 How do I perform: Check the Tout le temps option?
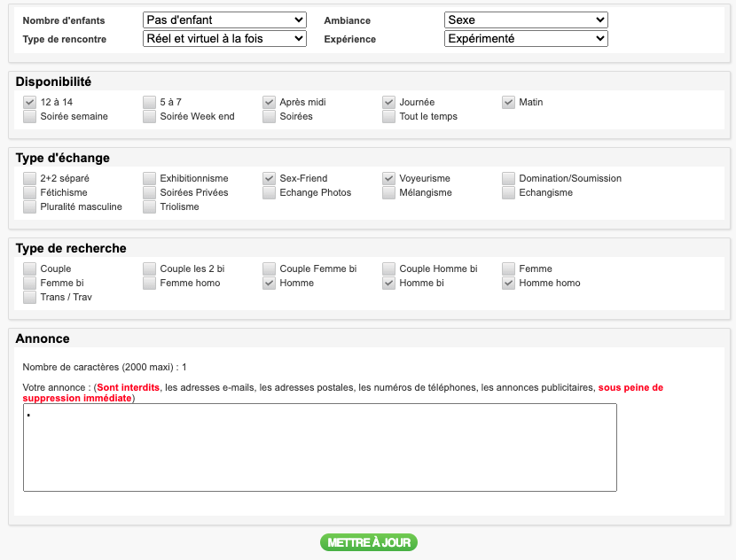(389, 117)
